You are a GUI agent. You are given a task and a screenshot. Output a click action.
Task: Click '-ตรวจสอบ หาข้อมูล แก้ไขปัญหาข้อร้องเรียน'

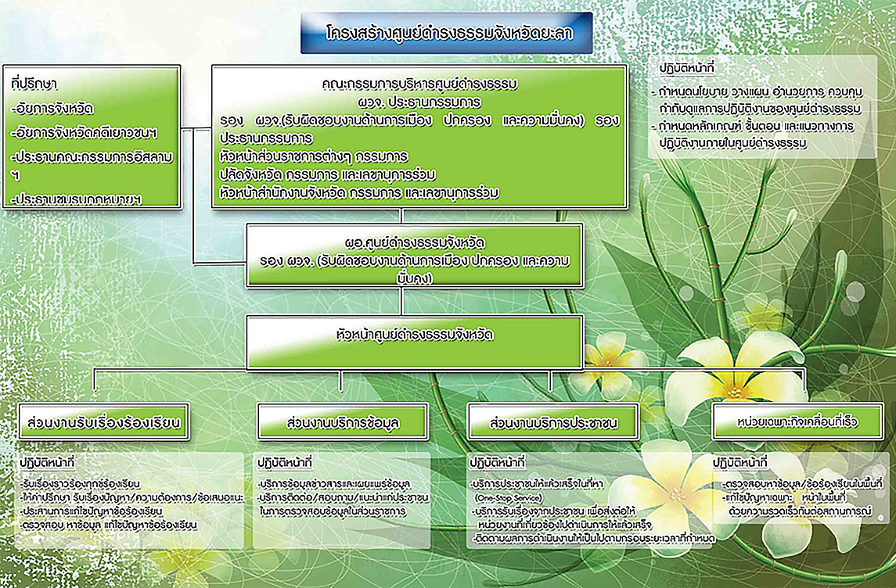[x=108, y=524]
